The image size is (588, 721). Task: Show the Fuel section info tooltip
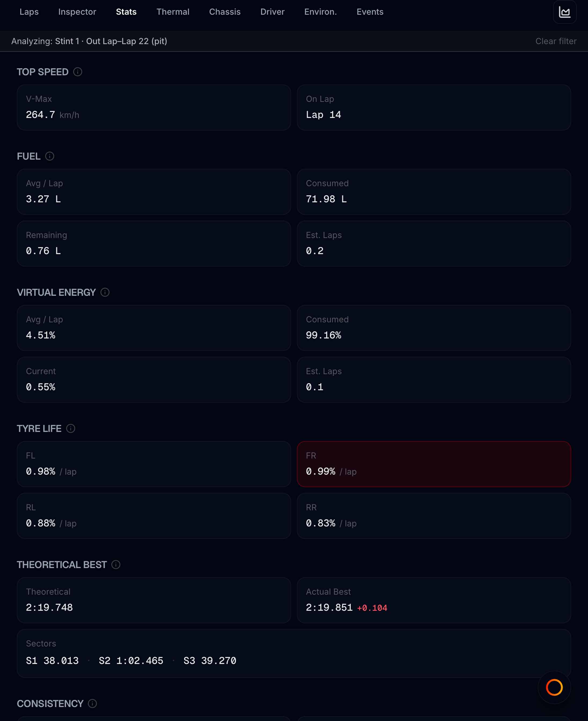[x=50, y=156]
